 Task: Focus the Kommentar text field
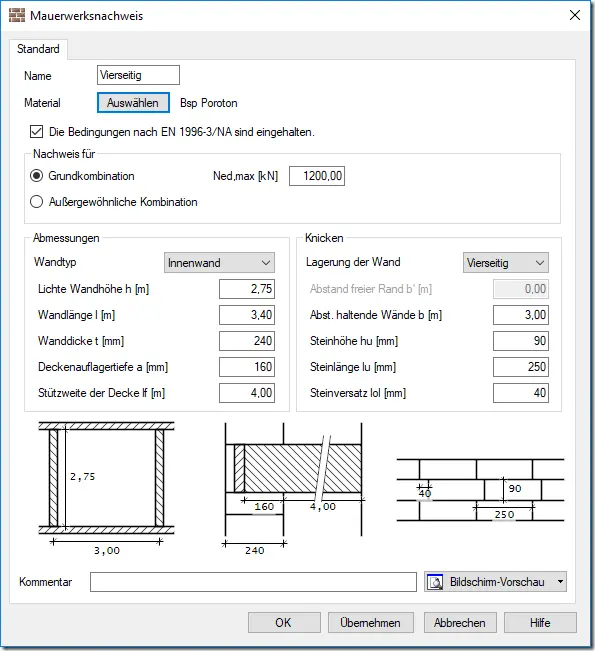[x=253, y=582]
